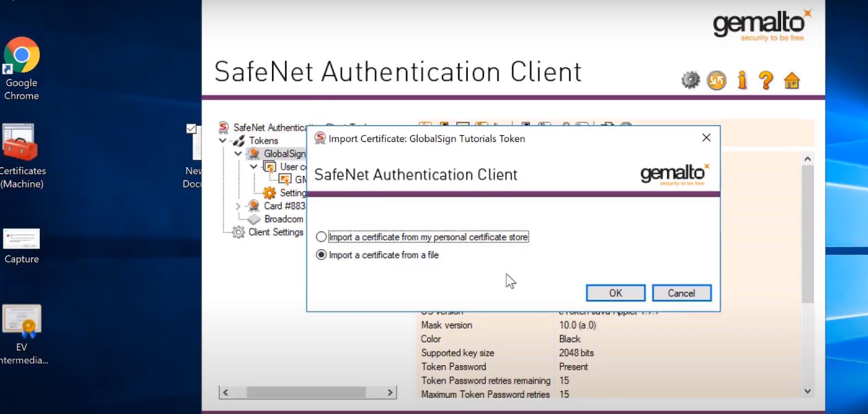This screenshot has height=414, width=868.
Task: Click the Mask version label
Action: [447, 325]
